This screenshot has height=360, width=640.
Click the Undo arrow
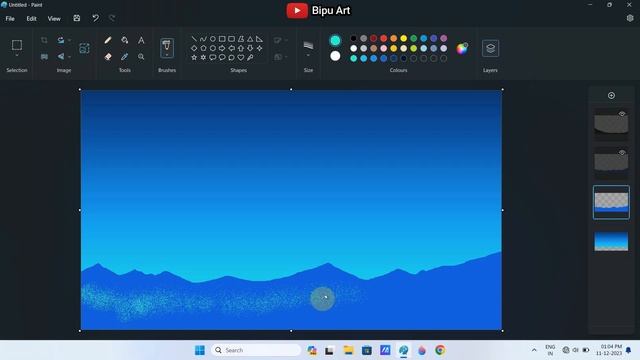click(96, 18)
